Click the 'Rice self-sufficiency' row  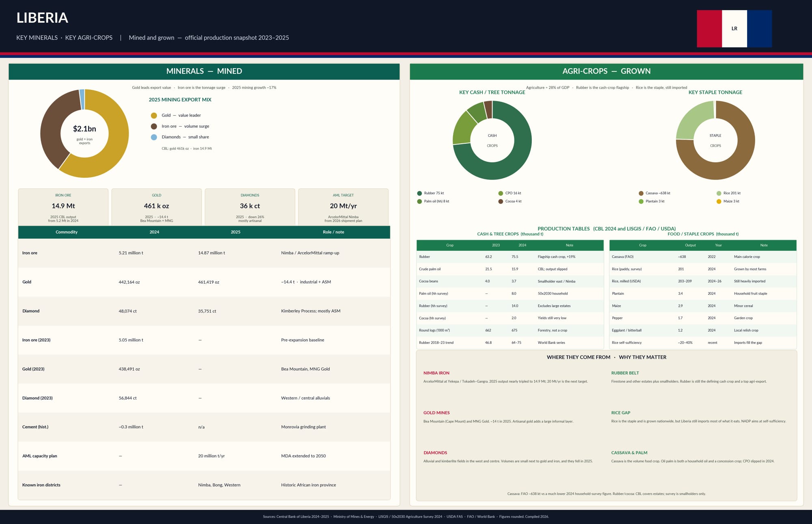[703, 343]
